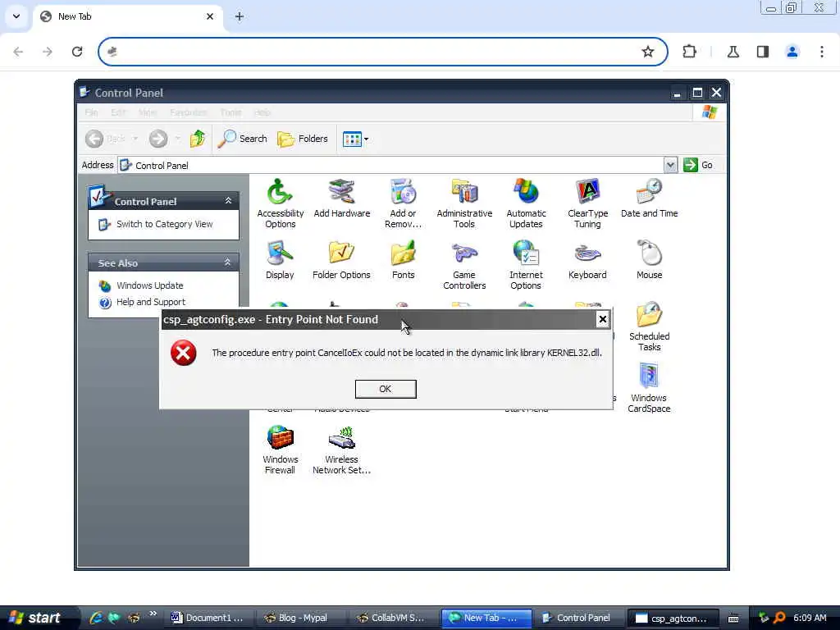Open the browser profile icon
The height and width of the screenshot is (630, 840).
792,52
